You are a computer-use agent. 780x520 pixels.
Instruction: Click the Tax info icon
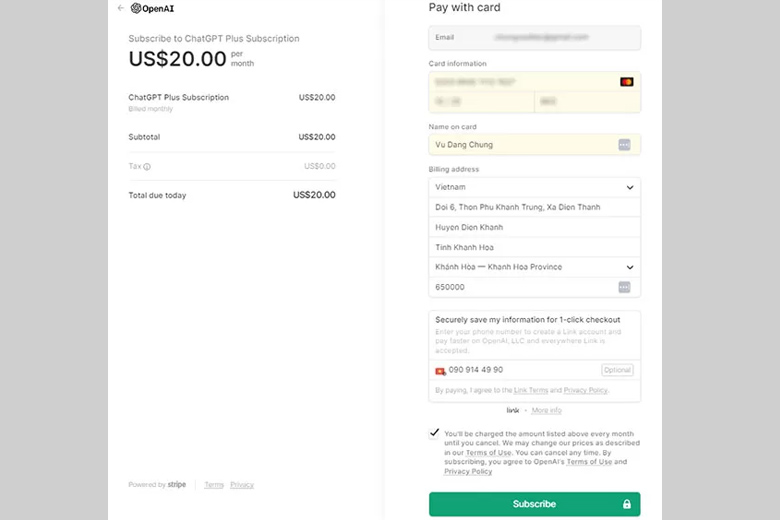(x=147, y=167)
